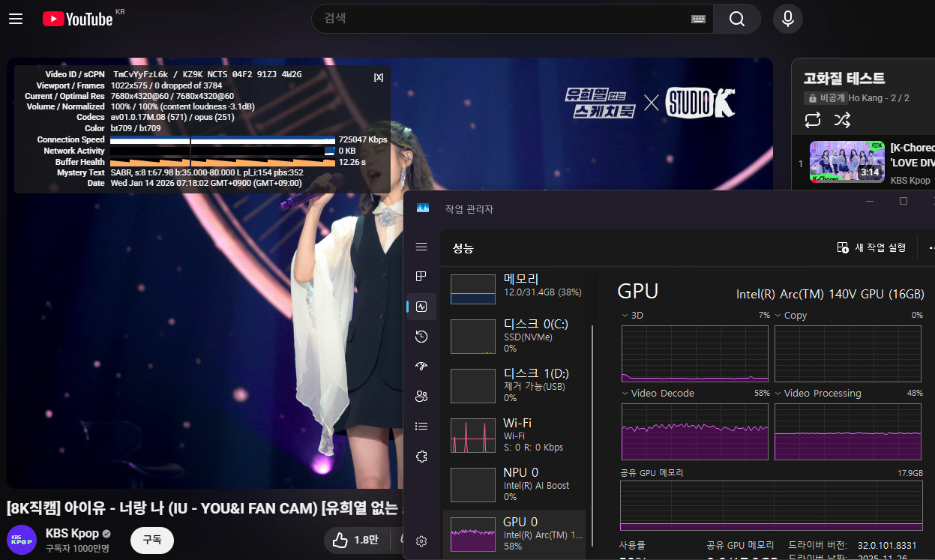
Task: Click the 새 작업 실행 button
Action: click(871, 247)
